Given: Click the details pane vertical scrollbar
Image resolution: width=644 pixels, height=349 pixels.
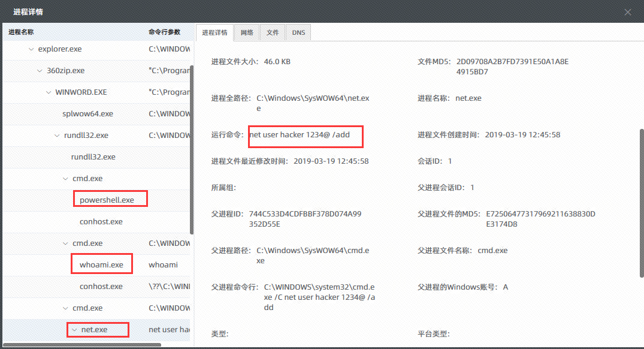Looking at the screenshot, I should tap(640, 180).
